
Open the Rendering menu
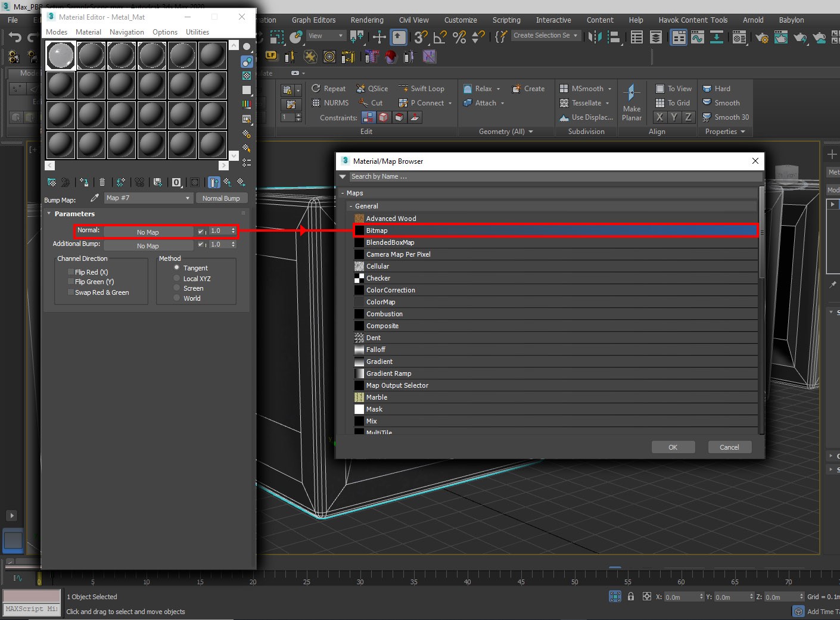point(366,20)
